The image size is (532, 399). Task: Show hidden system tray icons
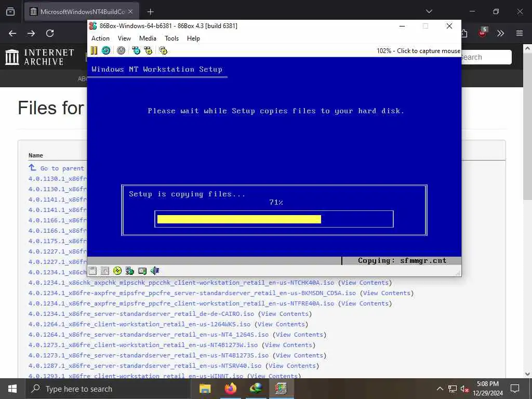tap(440, 389)
